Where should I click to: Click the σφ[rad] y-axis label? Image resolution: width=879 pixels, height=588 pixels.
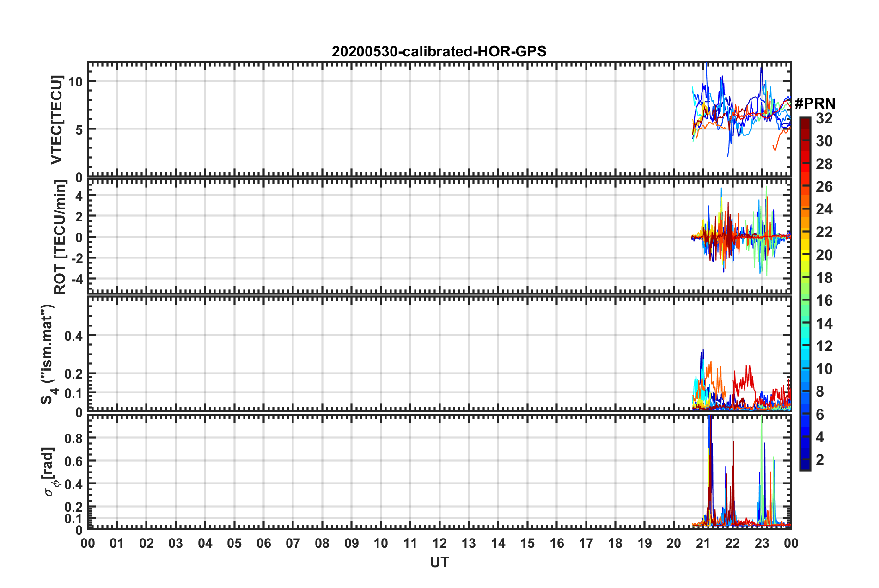(x=50, y=472)
